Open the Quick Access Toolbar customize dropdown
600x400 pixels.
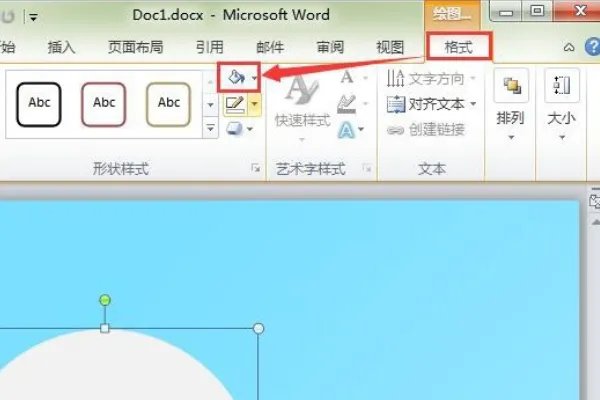click(33, 17)
